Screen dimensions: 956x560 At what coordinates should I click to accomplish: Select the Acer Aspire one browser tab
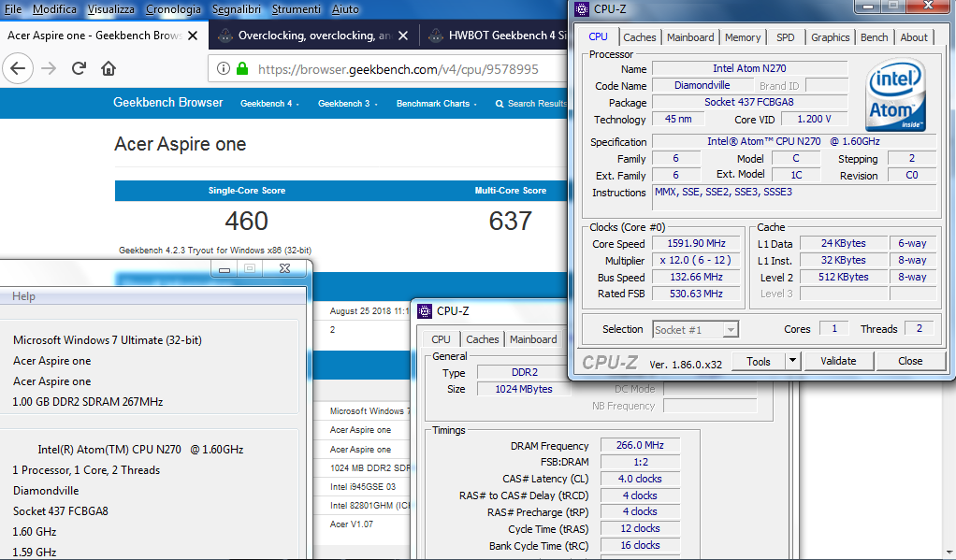pyautogui.click(x=104, y=36)
